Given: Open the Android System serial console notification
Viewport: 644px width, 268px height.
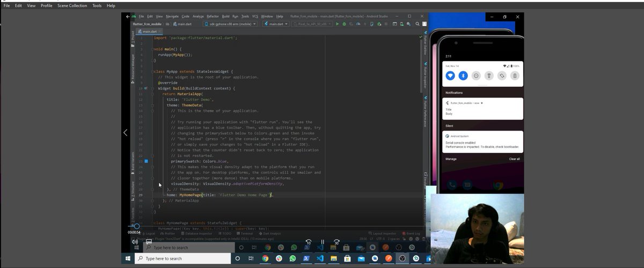Looking at the screenshot, I should click(483, 143).
